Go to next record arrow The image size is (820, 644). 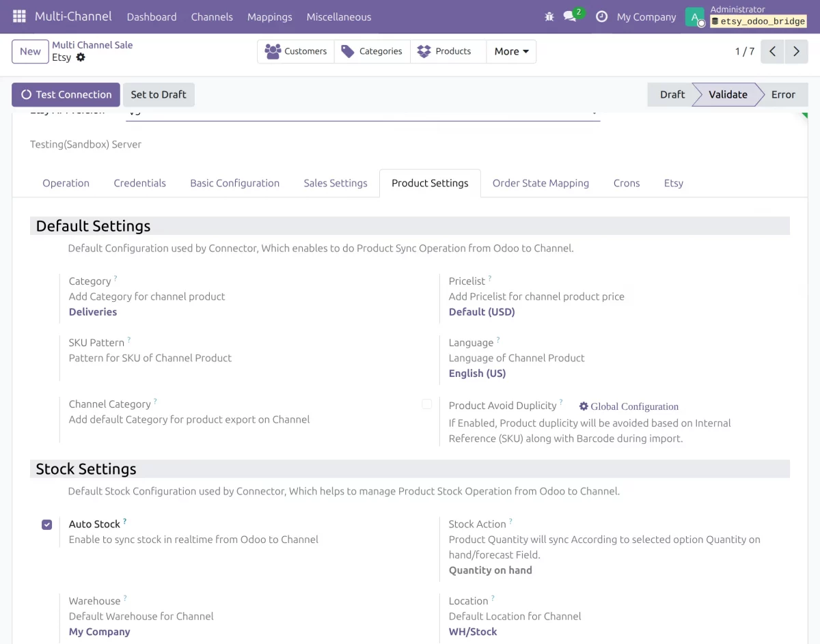coord(796,51)
